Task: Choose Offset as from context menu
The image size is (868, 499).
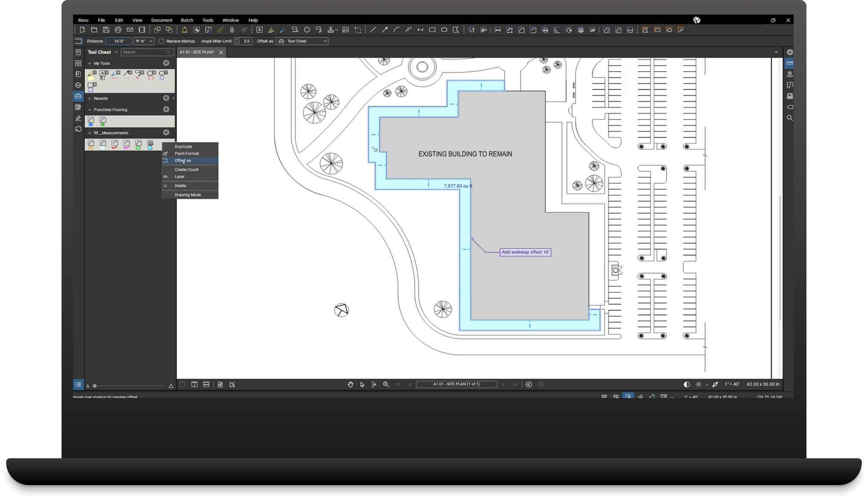Action: pos(190,161)
